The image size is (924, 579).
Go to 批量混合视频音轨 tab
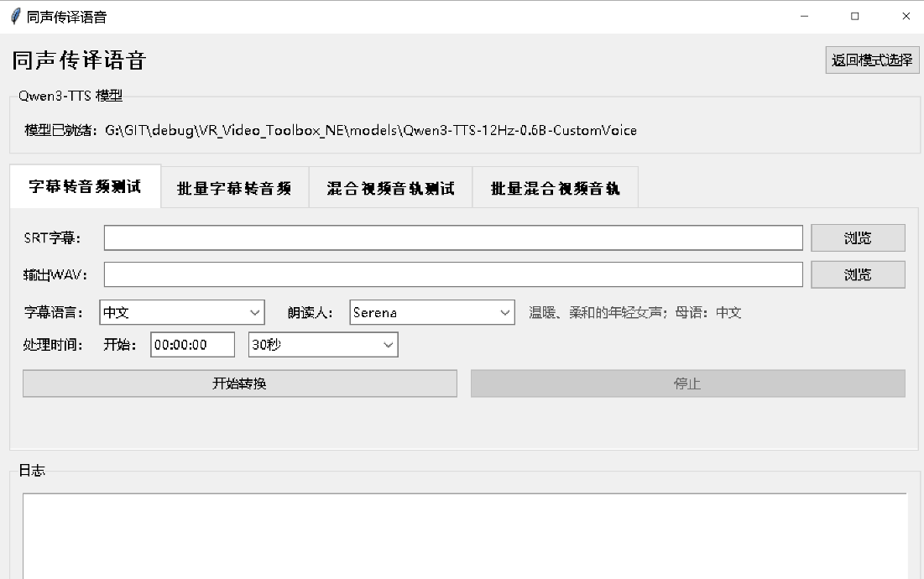[x=555, y=188]
